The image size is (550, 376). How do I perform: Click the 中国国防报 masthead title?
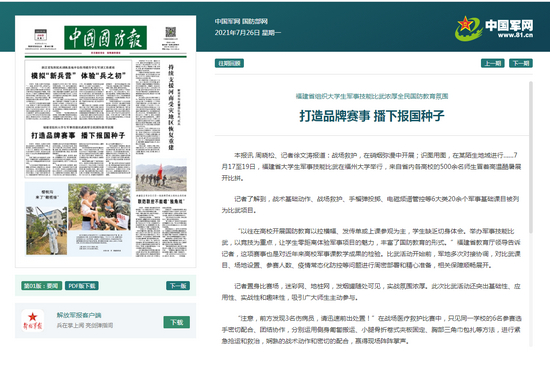(x=106, y=38)
